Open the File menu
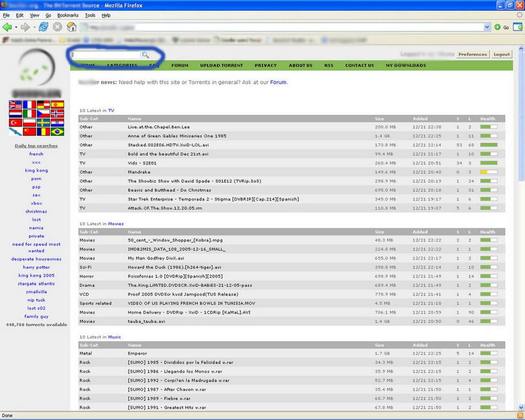 point(6,15)
